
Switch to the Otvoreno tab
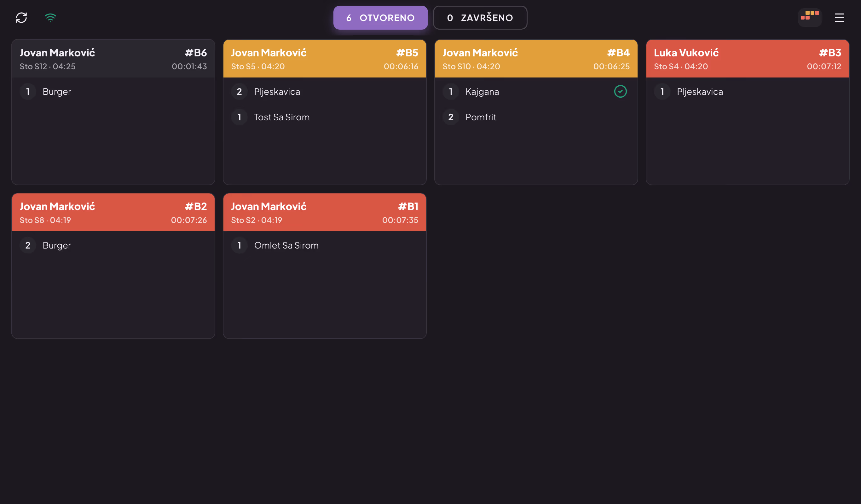pos(380,18)
